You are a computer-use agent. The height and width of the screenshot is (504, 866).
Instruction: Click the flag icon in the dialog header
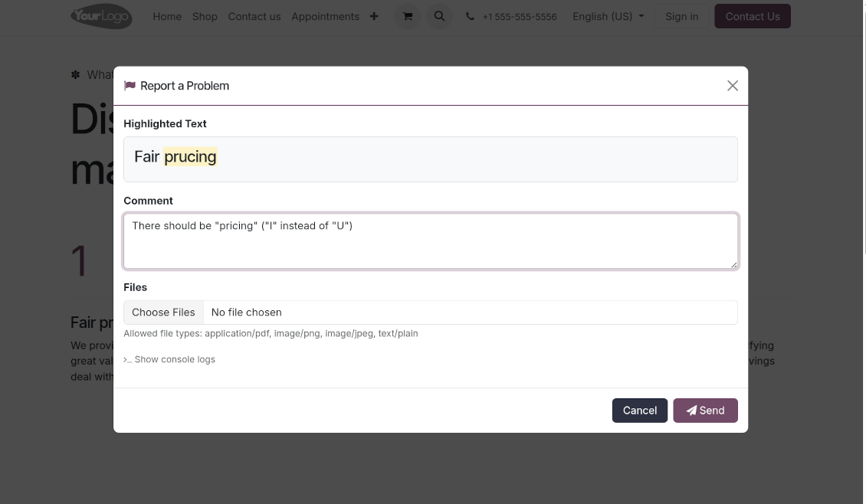(129, 85)
